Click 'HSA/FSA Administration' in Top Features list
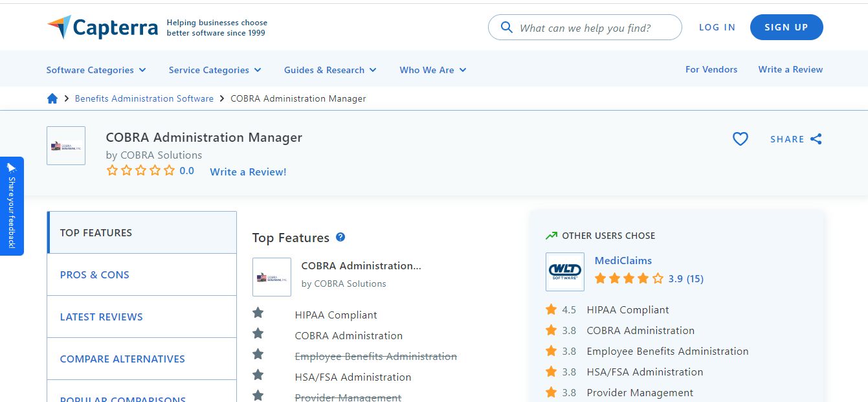Viewport: 868px width, 402px height. pos(353,377)
